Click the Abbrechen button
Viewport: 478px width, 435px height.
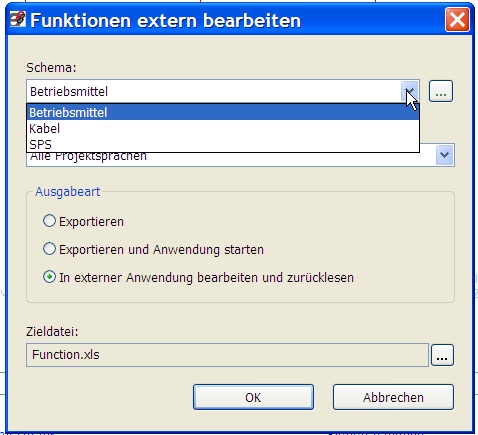(393, 397)
